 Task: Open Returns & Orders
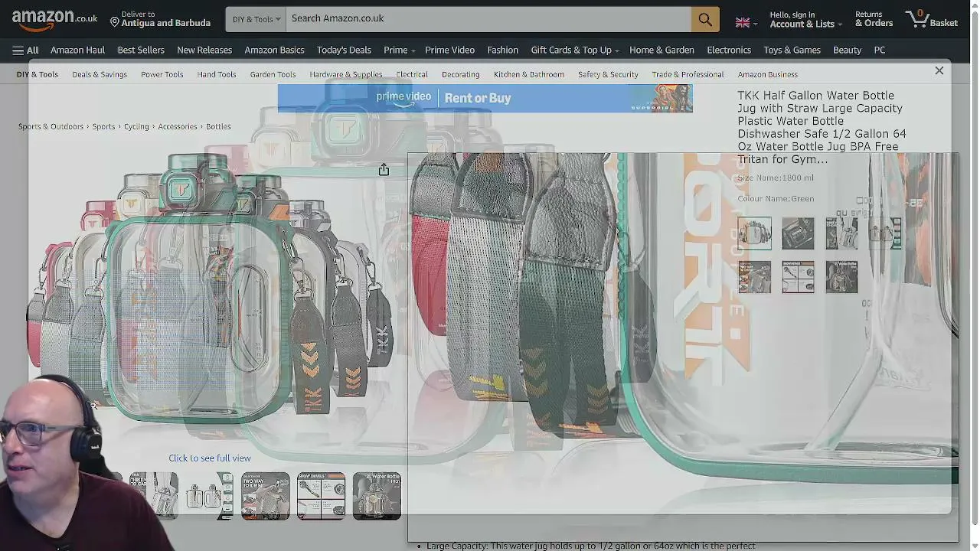(x=874, y=19)
